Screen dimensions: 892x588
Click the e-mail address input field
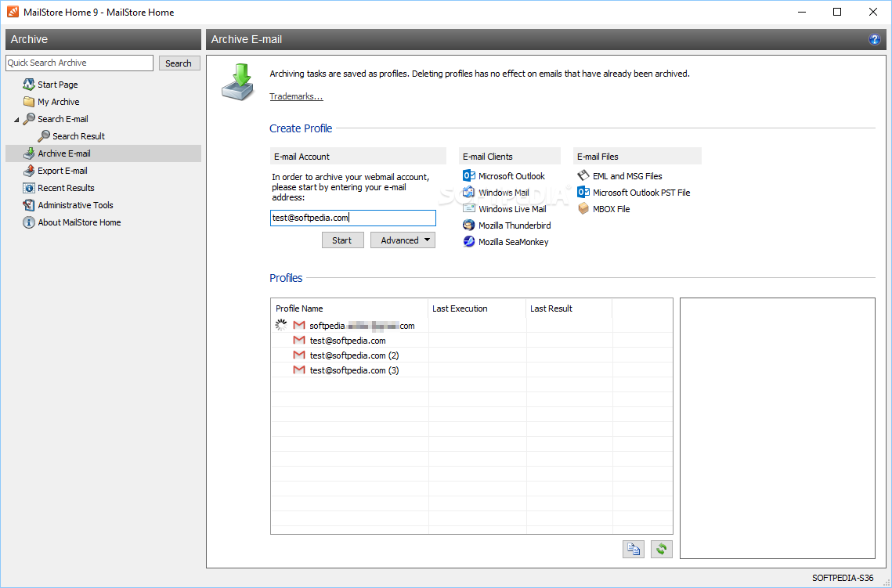click(x=352, y=218)
